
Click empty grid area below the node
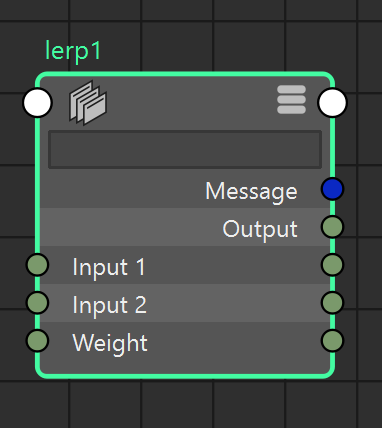185,405
